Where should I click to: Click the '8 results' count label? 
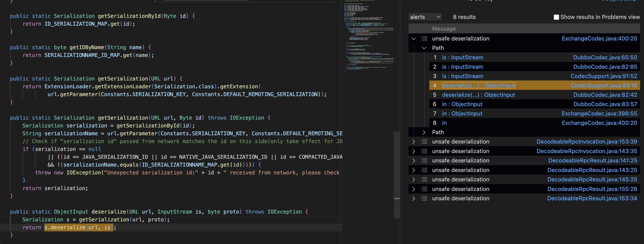tap(464, 17)
